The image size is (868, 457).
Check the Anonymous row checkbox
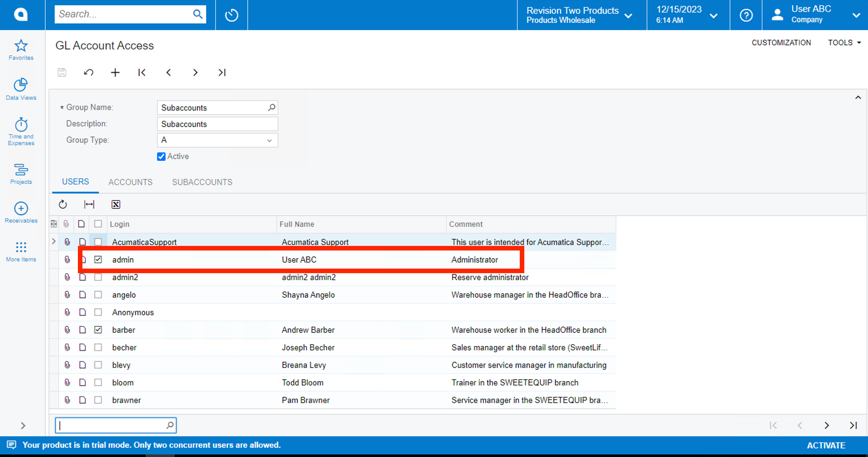(98, 312)
